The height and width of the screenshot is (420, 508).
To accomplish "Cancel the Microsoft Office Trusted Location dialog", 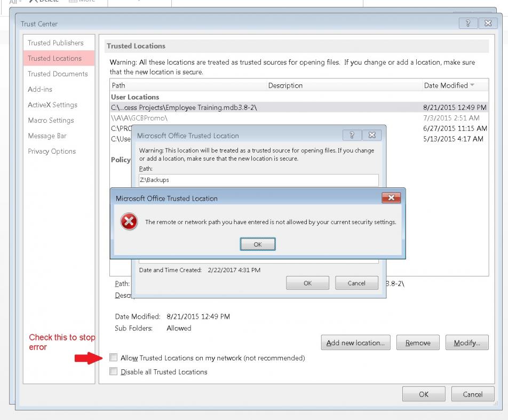I will [356, 282].
